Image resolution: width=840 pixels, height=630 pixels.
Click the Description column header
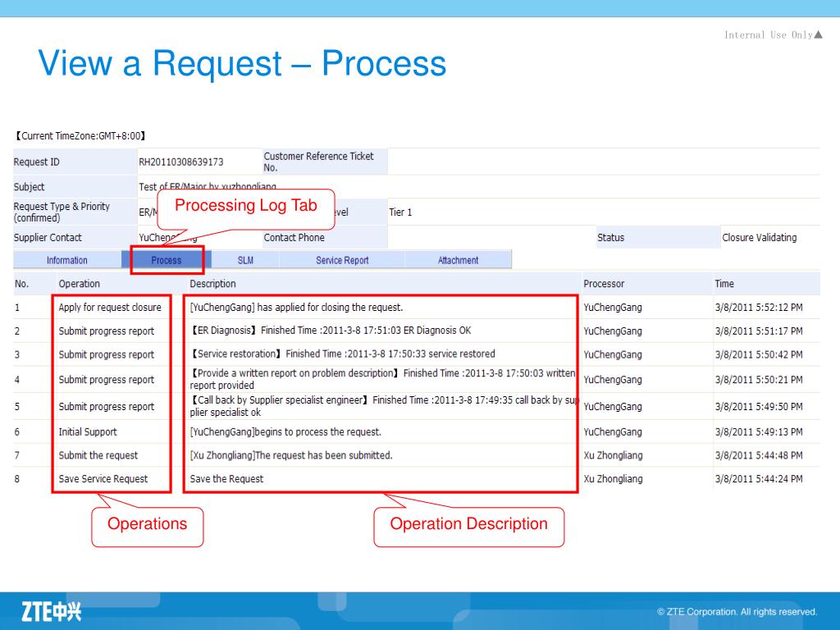click(212, 284)
